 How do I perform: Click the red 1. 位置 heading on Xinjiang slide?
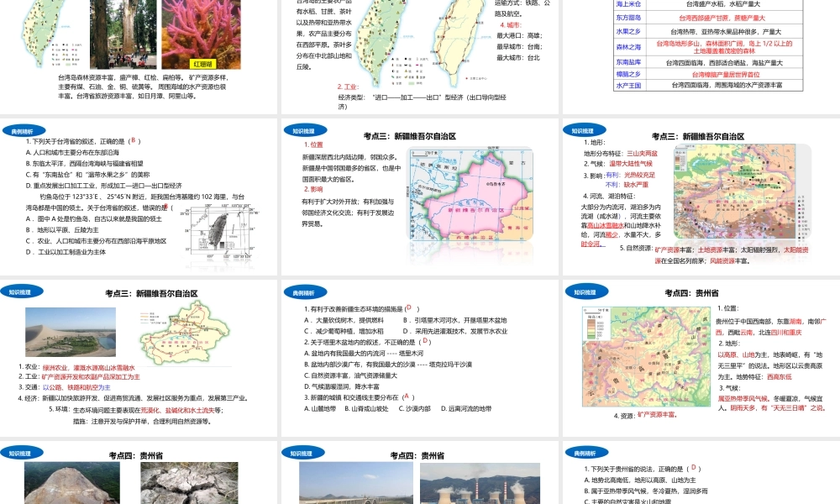[x=313, y=144]
